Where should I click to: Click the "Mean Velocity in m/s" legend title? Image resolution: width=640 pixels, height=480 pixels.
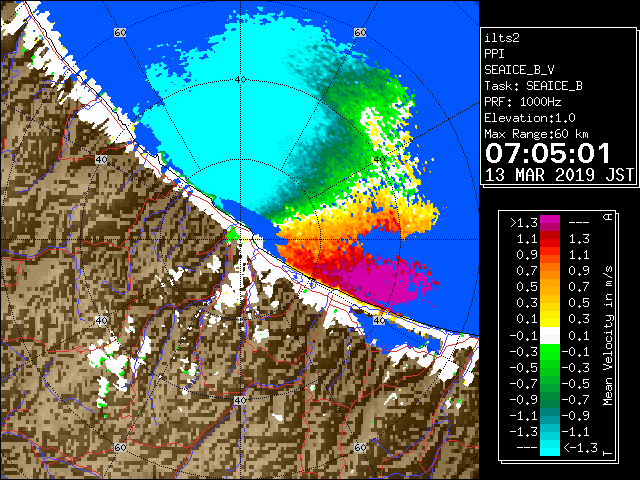[608, 336]
